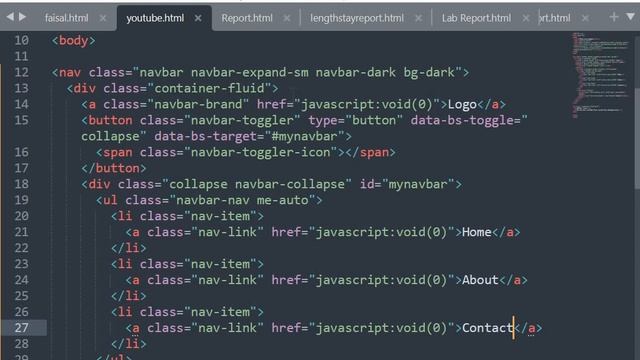Go to previous tab with left arrow
This screenshot has width=640, height=360.
[10, 17]
